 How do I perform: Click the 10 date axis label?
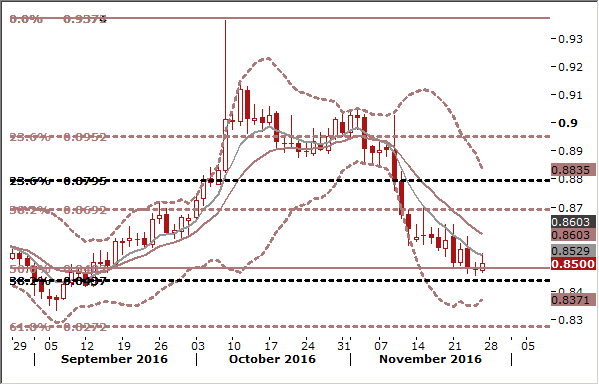234,346
